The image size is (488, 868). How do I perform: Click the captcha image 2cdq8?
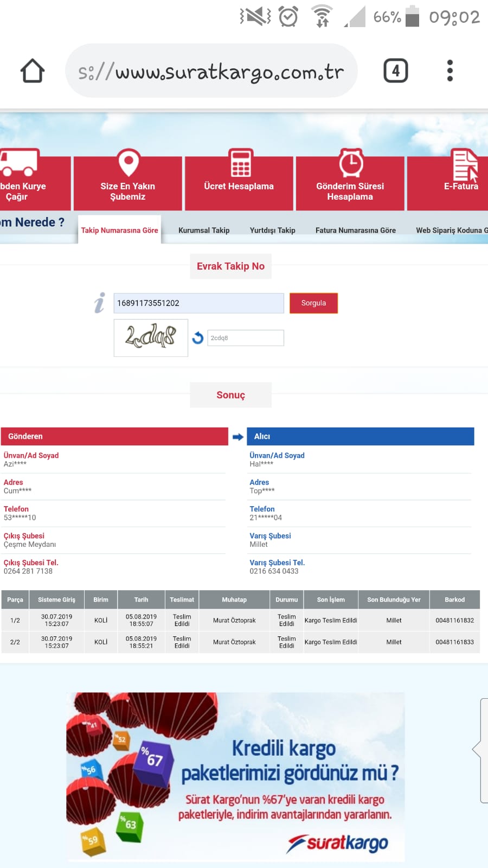pyautogui.click(x=151, y=337)
